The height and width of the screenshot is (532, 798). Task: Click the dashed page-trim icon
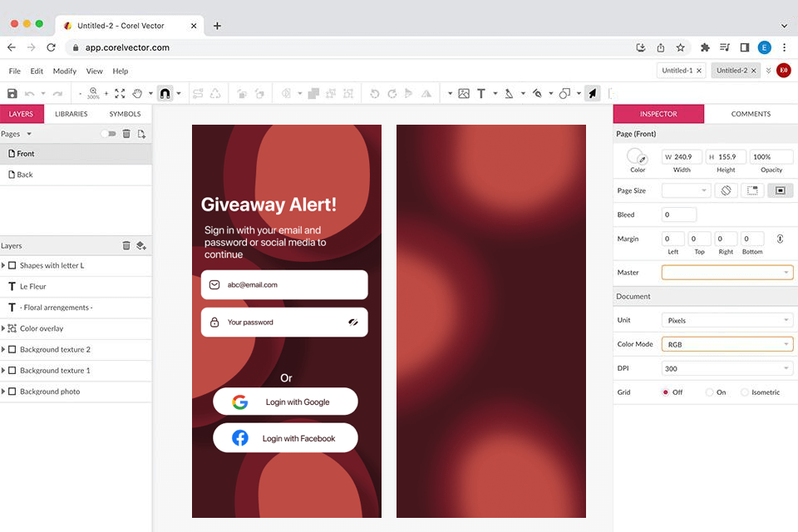[752, 190]
